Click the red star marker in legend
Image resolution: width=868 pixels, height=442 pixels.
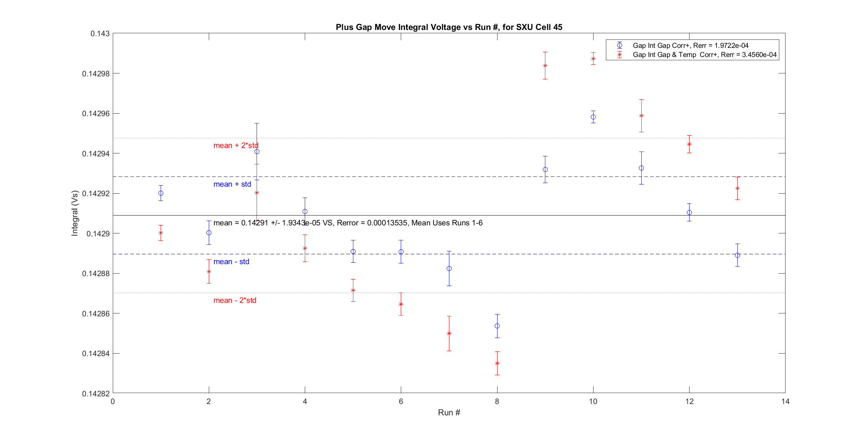[x=619, y=55]
